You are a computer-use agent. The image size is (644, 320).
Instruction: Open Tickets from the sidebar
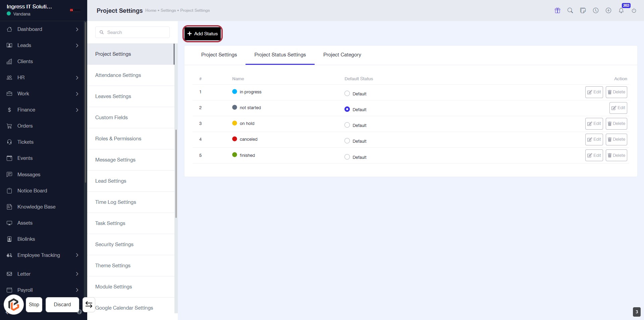click(25, 142)
